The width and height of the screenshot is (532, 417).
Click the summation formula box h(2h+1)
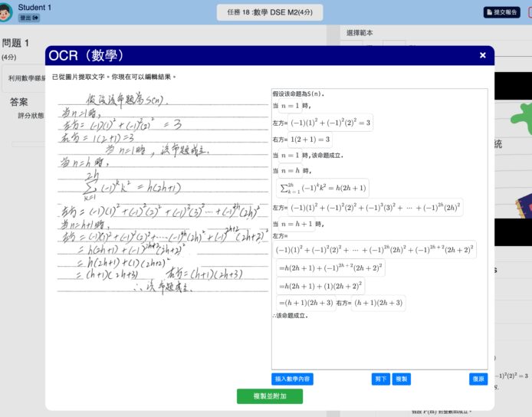pos(323,188)
